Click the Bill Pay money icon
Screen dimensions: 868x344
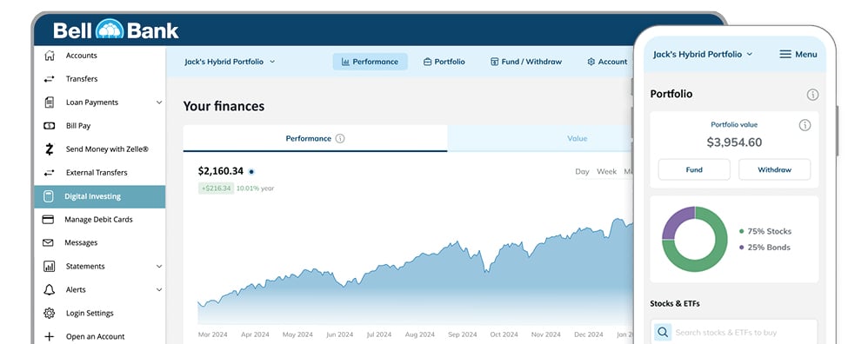point(50,126)
